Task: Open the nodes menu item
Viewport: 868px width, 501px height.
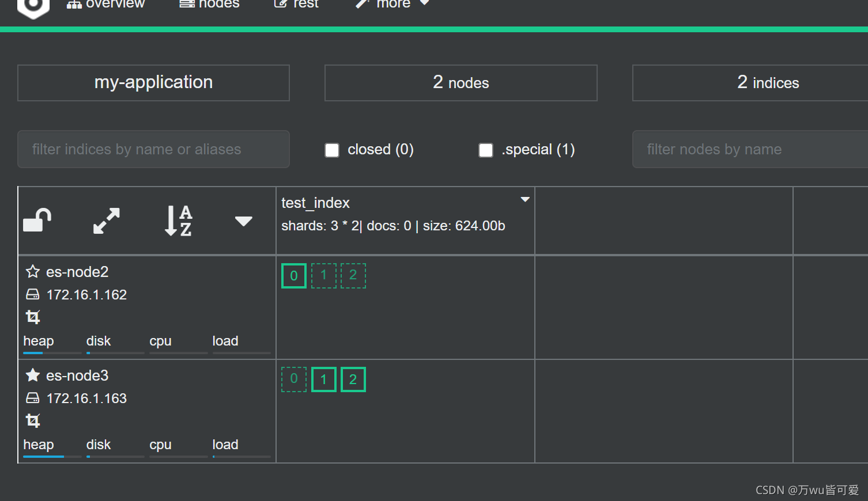Action: tap(209, 5)
